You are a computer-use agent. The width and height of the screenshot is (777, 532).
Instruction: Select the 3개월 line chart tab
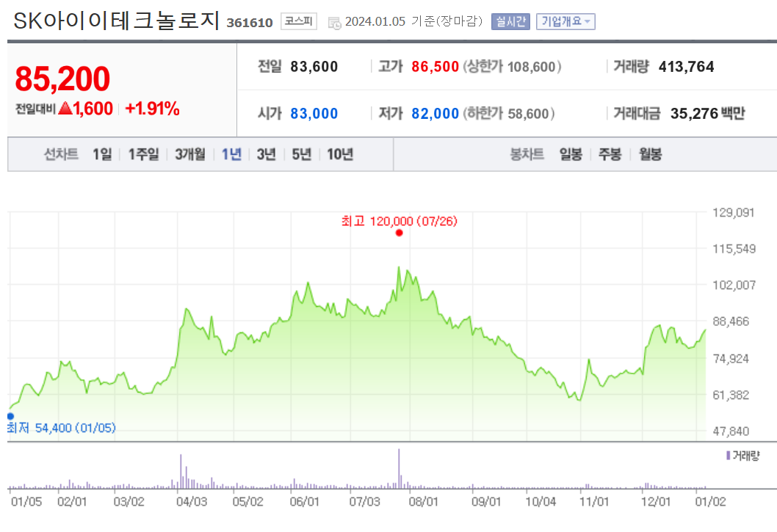[x=189, y=154]
